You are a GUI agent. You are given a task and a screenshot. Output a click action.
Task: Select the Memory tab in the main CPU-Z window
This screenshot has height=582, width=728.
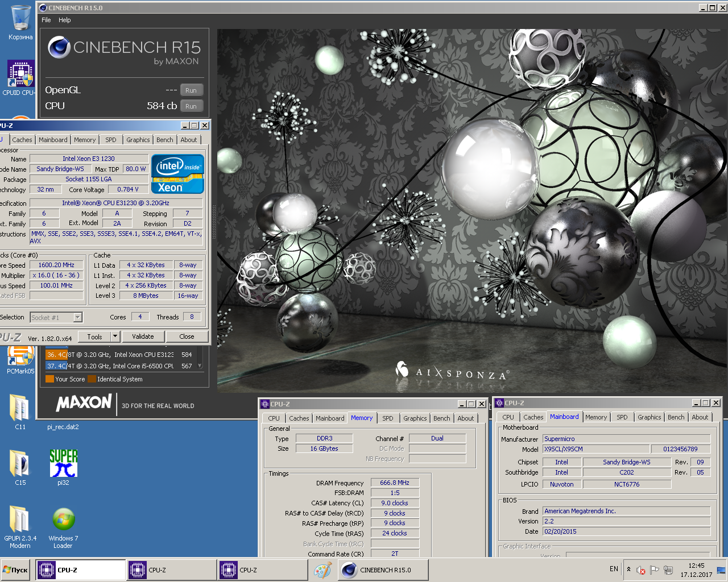(x=85, y=140)
